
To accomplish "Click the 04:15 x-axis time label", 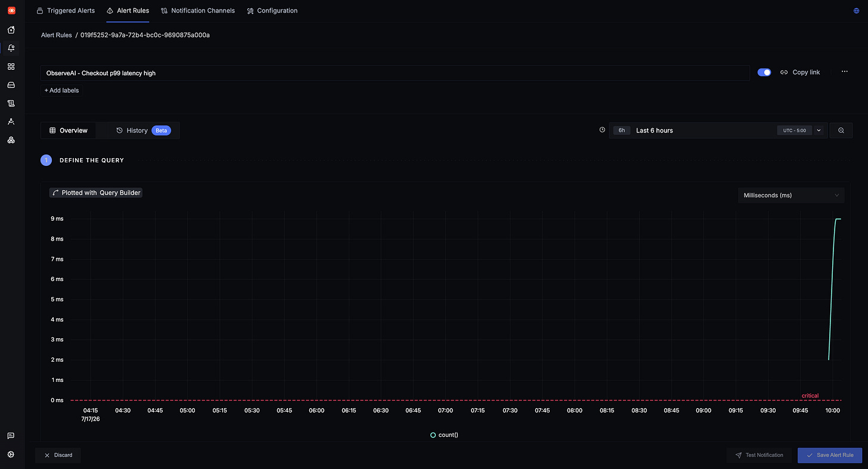I will pos(91,411).
